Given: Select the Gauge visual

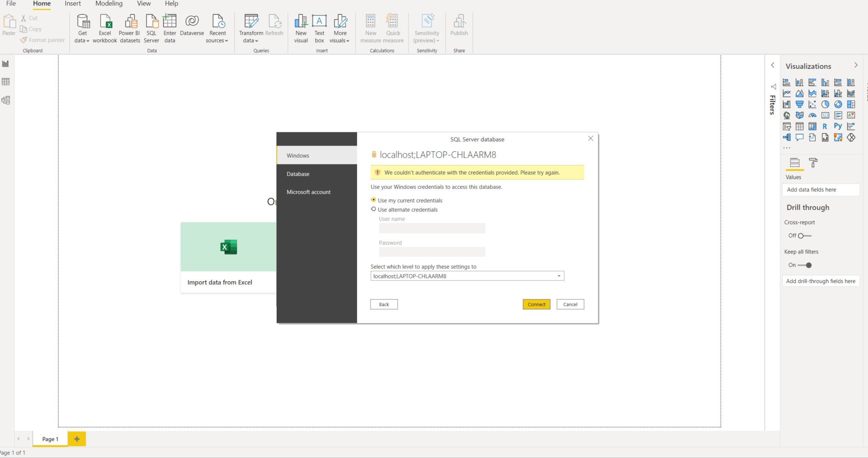Looking at the screenshot, I should coord(812,115).
